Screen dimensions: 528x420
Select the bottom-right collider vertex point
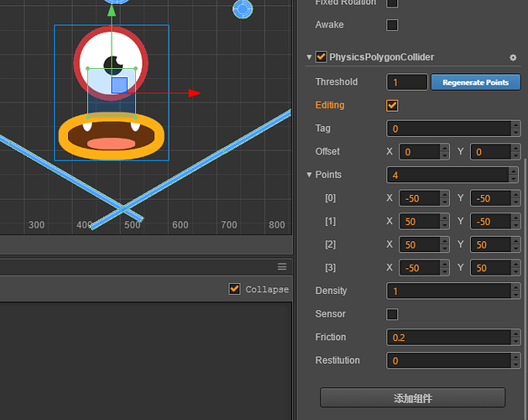coord(136,117)
